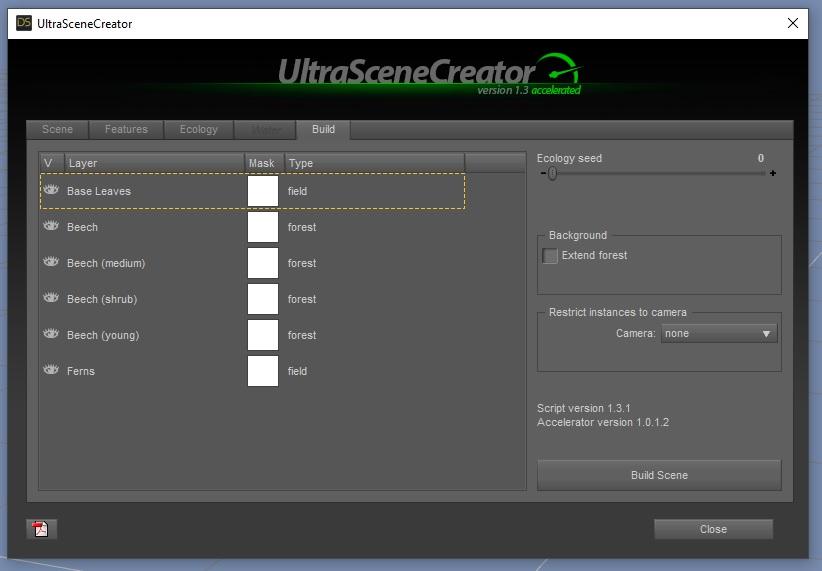Toggle visibility of Beech (young) layer

tap(51, 333)
